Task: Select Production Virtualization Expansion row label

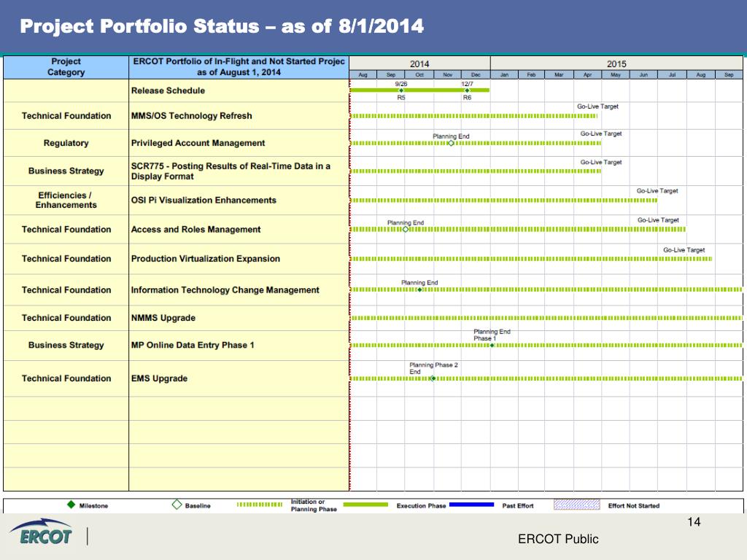Action: (205, 259)
